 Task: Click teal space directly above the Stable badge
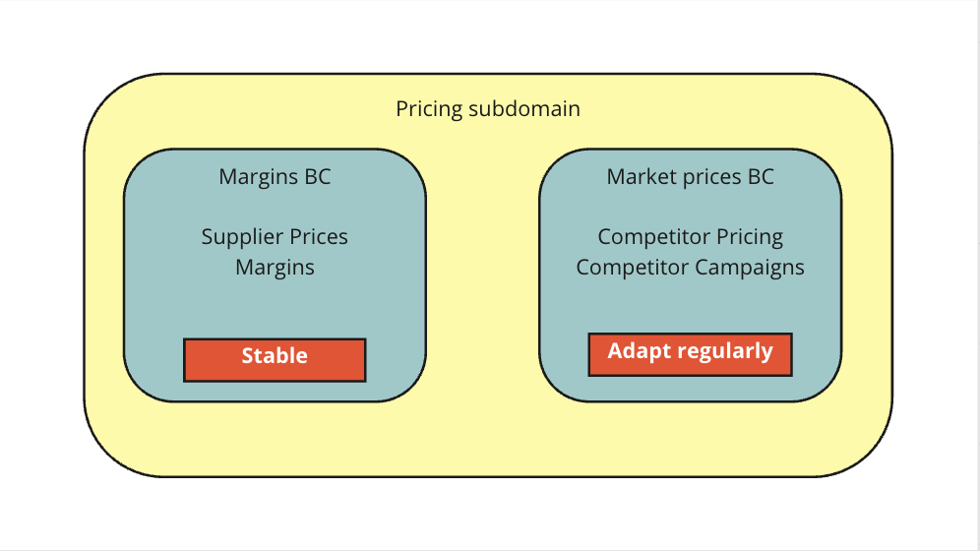(275, 310)
